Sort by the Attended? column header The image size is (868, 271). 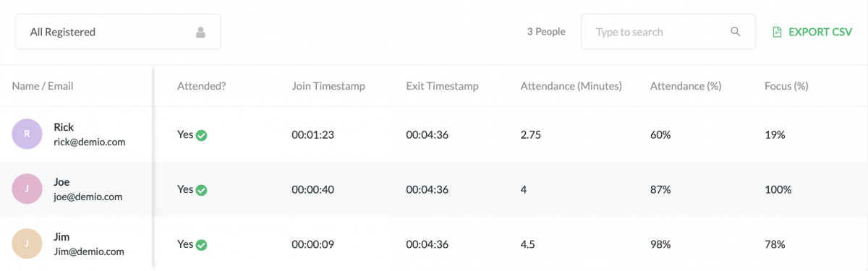pyautogui.click(x=202, y=86)
